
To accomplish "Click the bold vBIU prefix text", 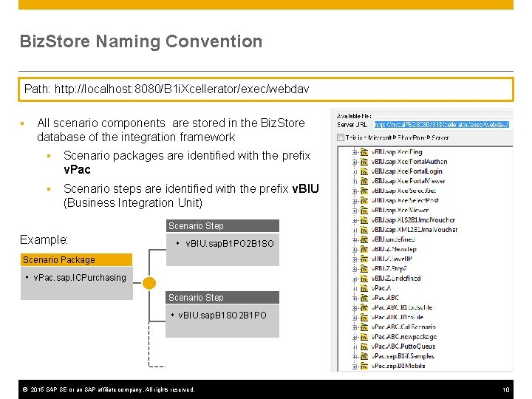I will point(305,188).
